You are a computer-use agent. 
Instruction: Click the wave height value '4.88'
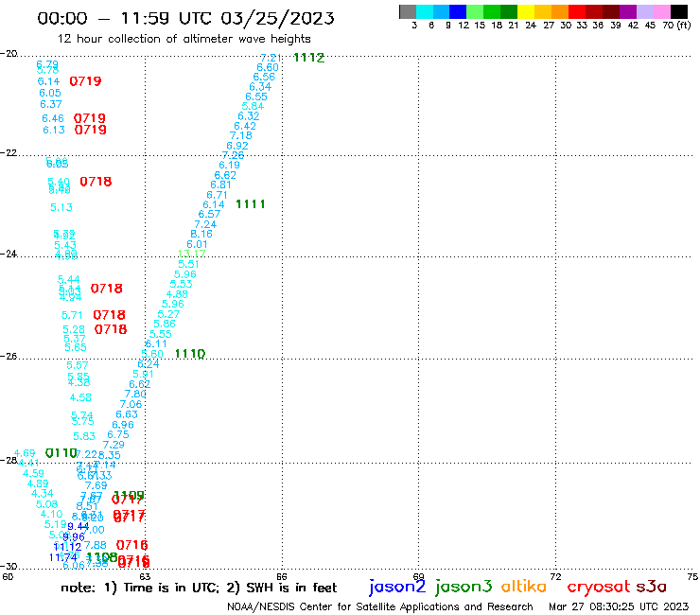[x=177, y=294]
